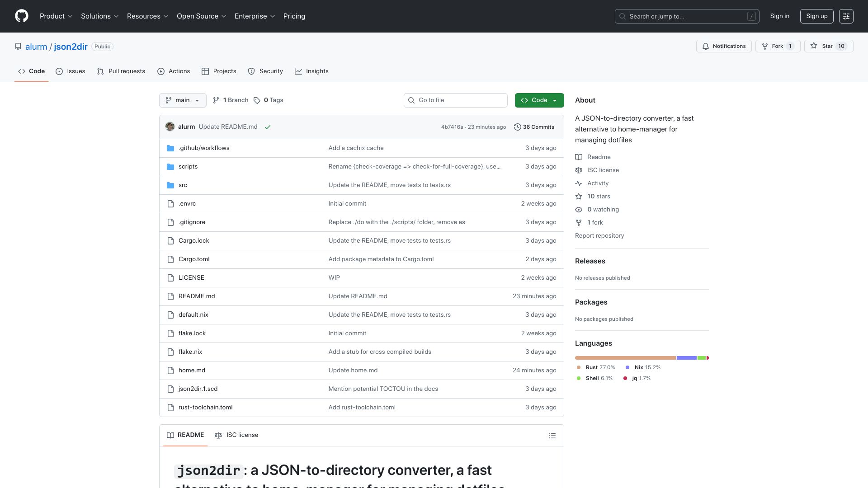Switch to the Issues tab
This screenshot has height=488, width=868.
pyautogui.click(x=71, y=71)
